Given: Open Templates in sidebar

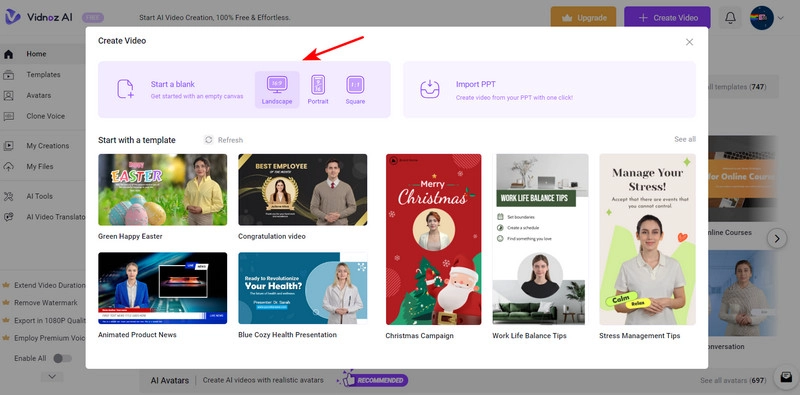Looking at the screenshot, I should point(43,75).
